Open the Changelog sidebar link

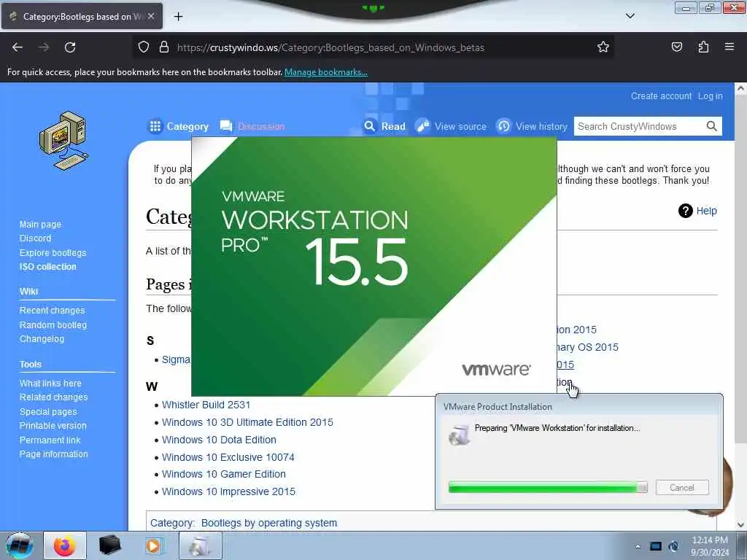42,339
